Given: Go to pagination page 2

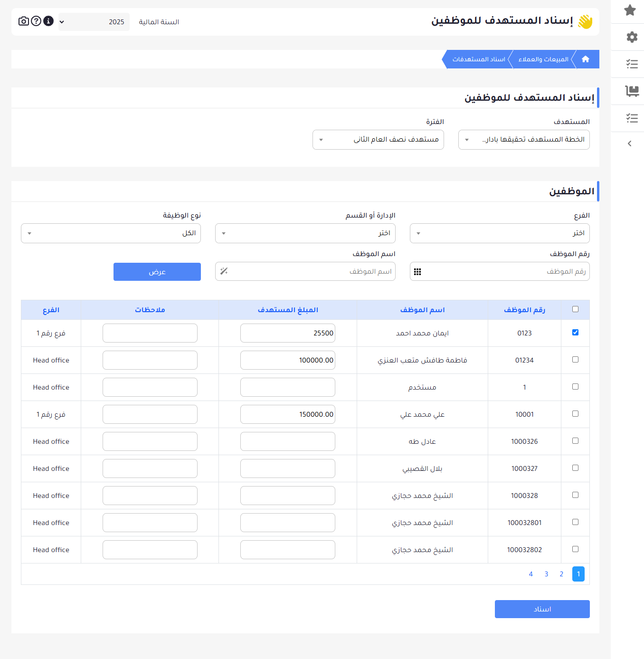Looking at the screenshot, I should click(x=561, y=574).
